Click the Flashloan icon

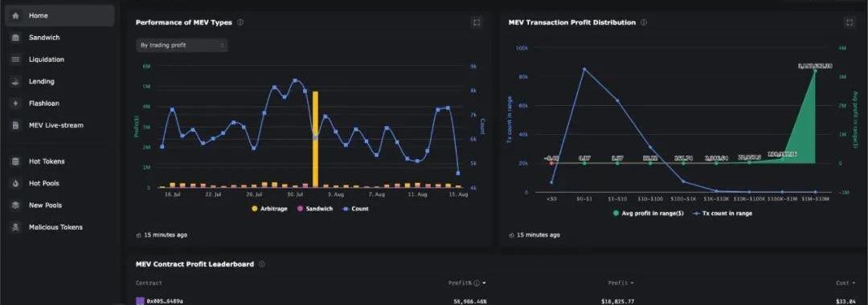(x=15, y=104)
